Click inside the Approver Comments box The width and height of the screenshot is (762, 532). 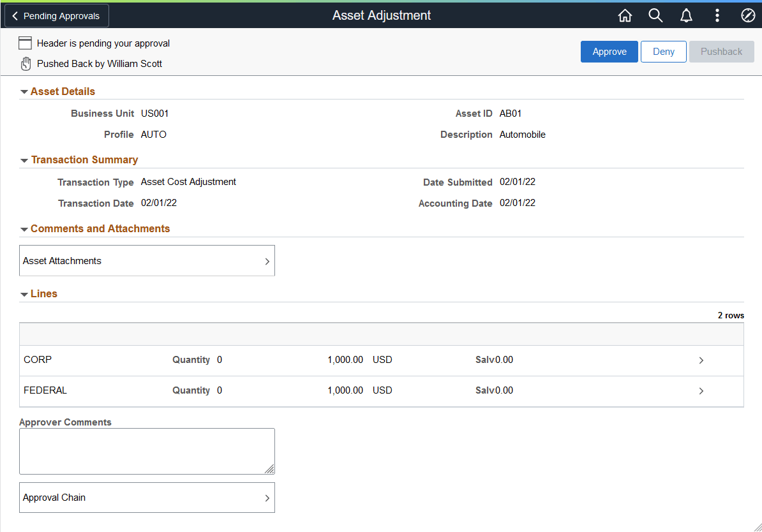[147, 450]
